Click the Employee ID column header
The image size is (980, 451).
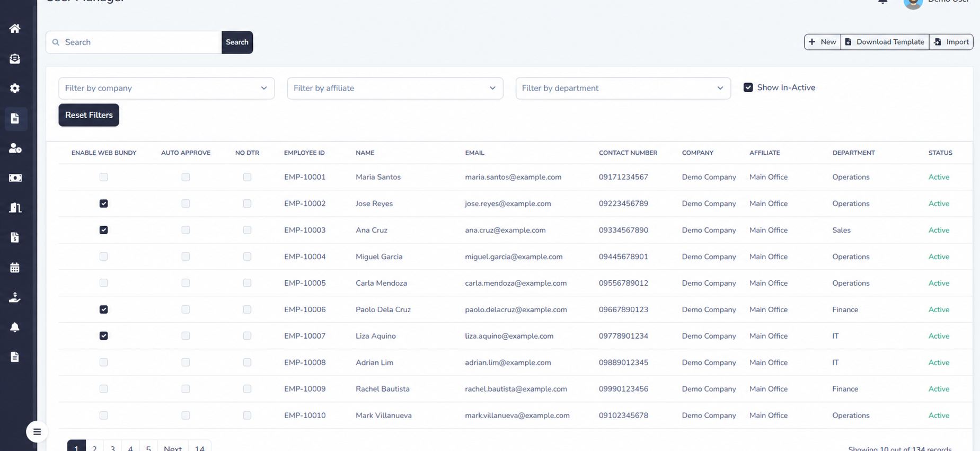(304, 153)
